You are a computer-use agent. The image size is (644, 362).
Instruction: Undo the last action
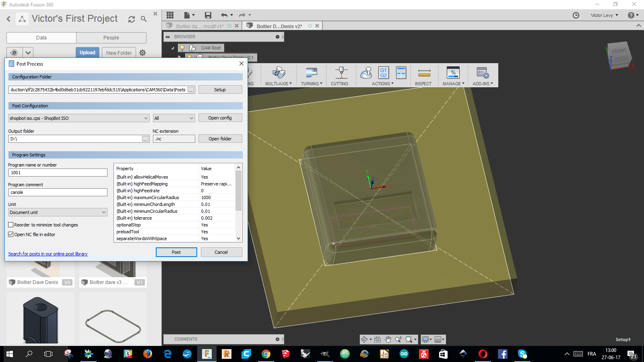(224, 15)
